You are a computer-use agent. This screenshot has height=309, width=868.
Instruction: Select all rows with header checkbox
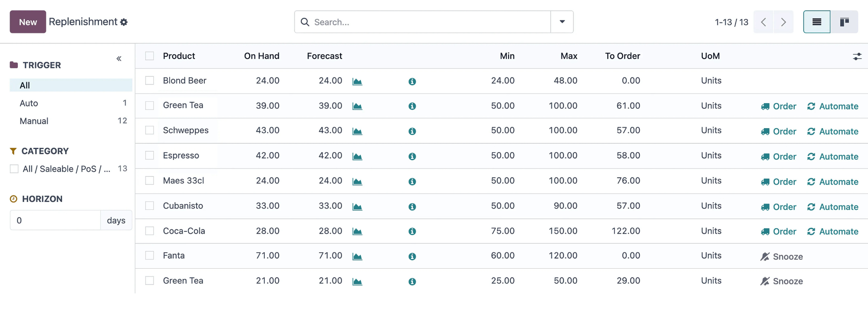(150, 56)
